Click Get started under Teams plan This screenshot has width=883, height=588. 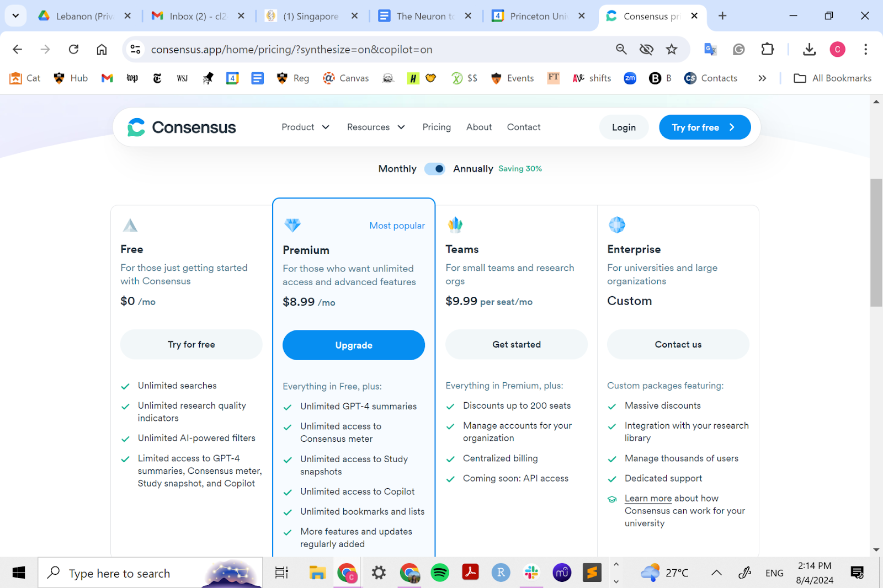[x=517, y=345]
